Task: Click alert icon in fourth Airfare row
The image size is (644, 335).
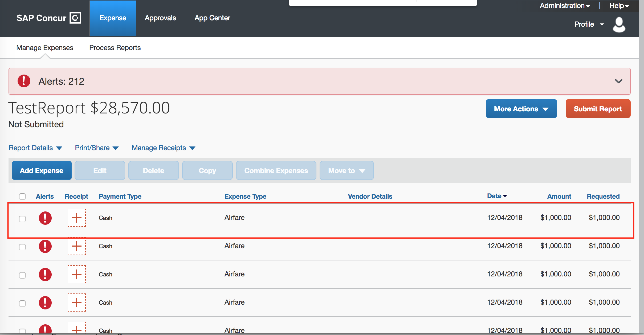Action: point(45,303)
